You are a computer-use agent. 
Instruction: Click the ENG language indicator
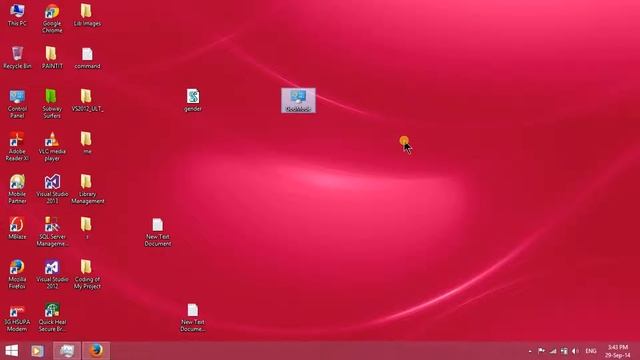pos(591,351)
